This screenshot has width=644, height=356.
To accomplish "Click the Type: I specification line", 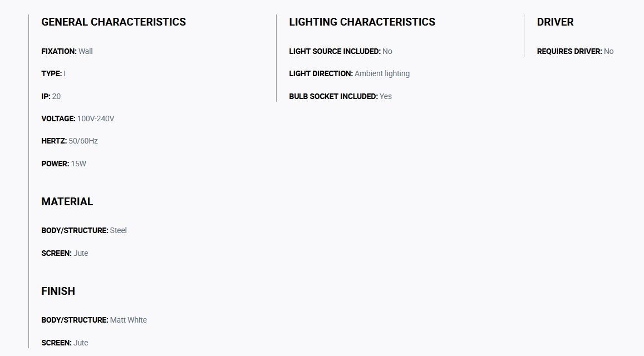I will (53, 74).
